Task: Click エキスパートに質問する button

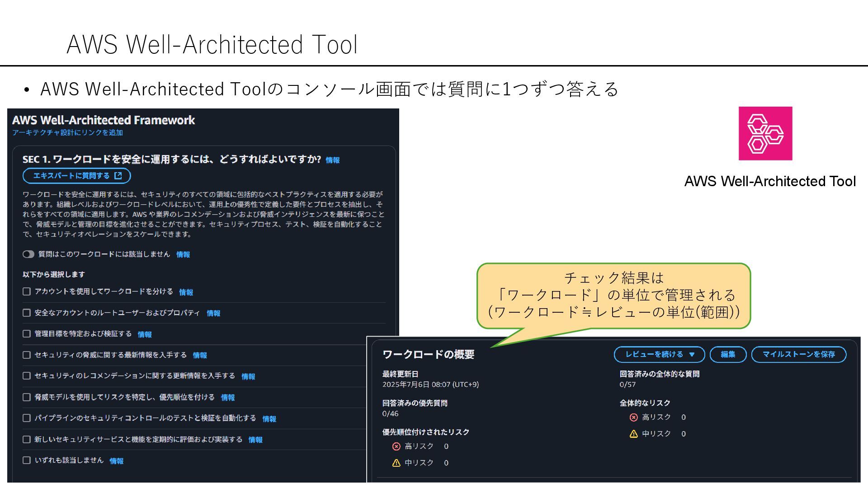Action: pyautogui.click(x=77, y=176)
